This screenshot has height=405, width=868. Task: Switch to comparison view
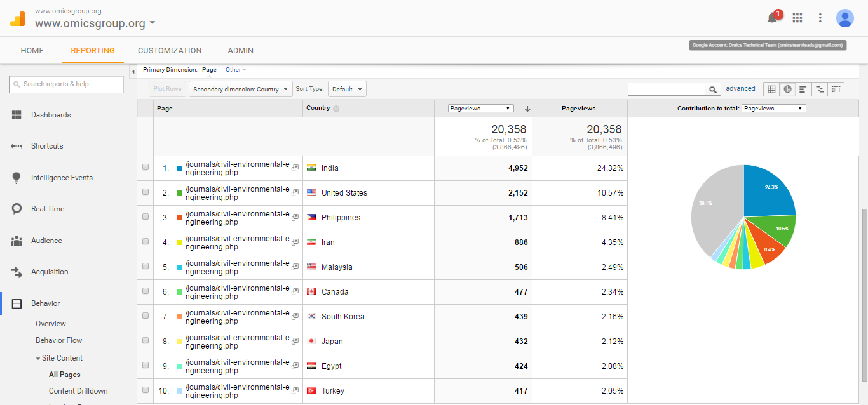820,89
